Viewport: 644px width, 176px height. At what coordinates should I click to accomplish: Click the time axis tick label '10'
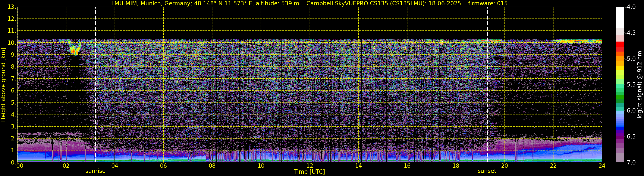pos(261,166)
